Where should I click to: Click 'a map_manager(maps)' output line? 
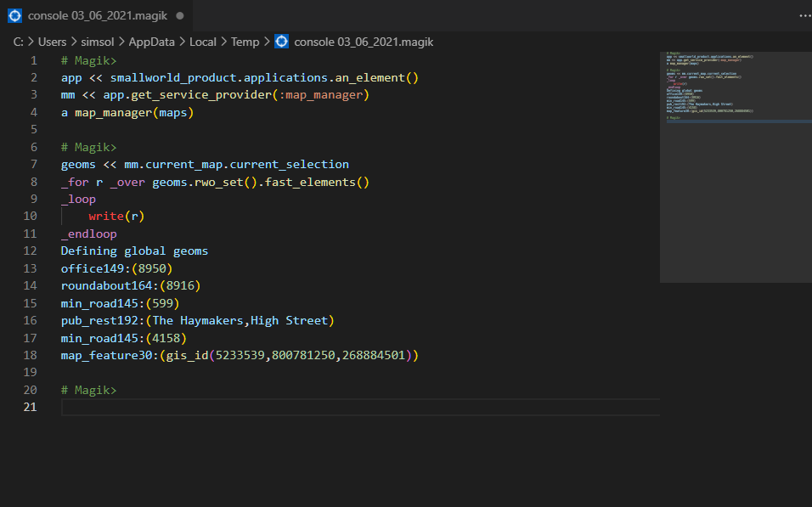127,112
